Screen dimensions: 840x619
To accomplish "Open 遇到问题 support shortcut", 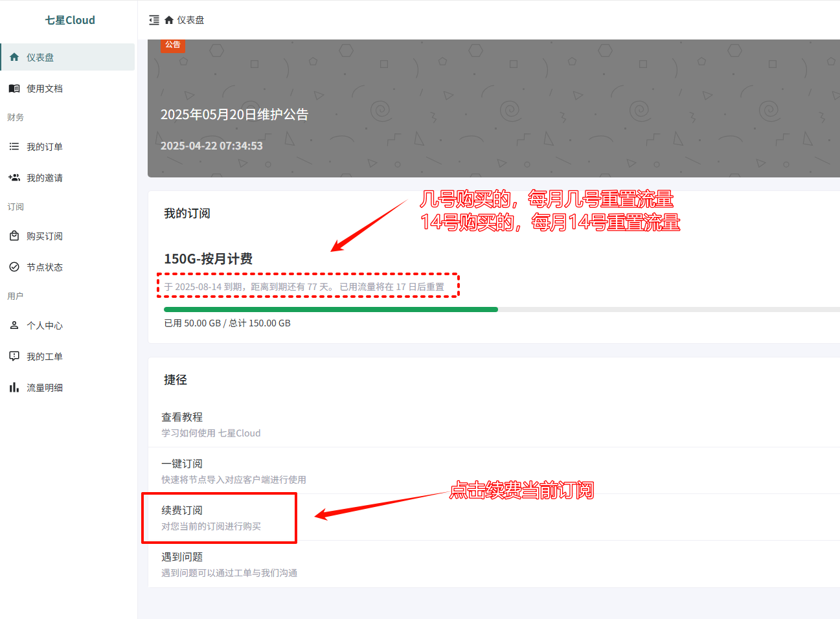I will pyautogui.click(x=494, y=564).
